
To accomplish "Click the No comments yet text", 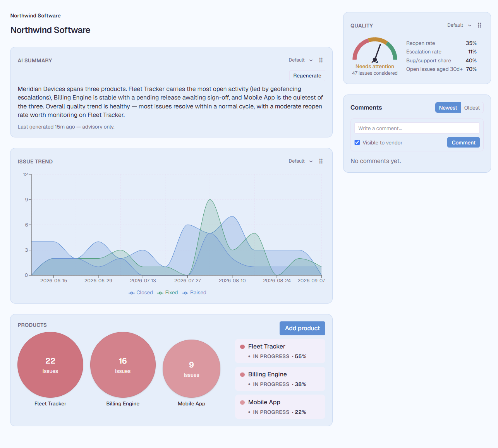I will (376, 161).
